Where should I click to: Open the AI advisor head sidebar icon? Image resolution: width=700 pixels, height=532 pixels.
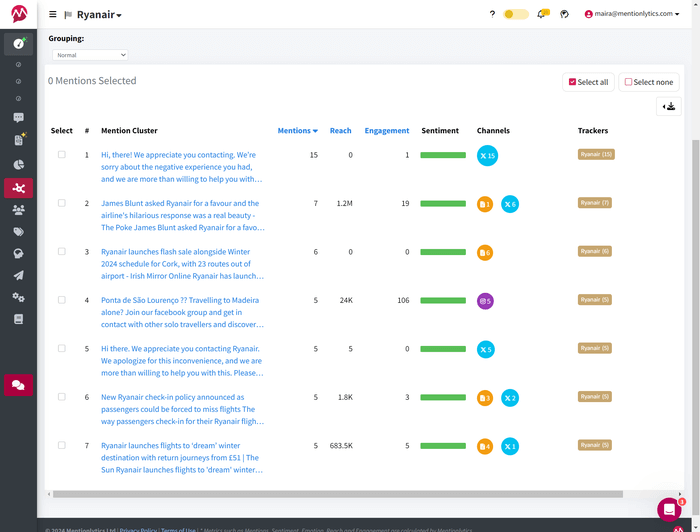[19, 254]
